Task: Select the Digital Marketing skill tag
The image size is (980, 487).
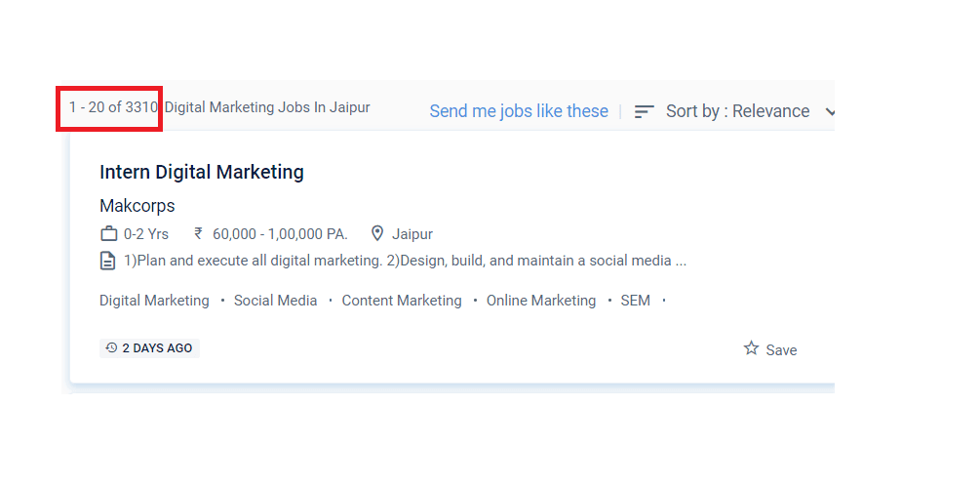Action: point(154,301)
